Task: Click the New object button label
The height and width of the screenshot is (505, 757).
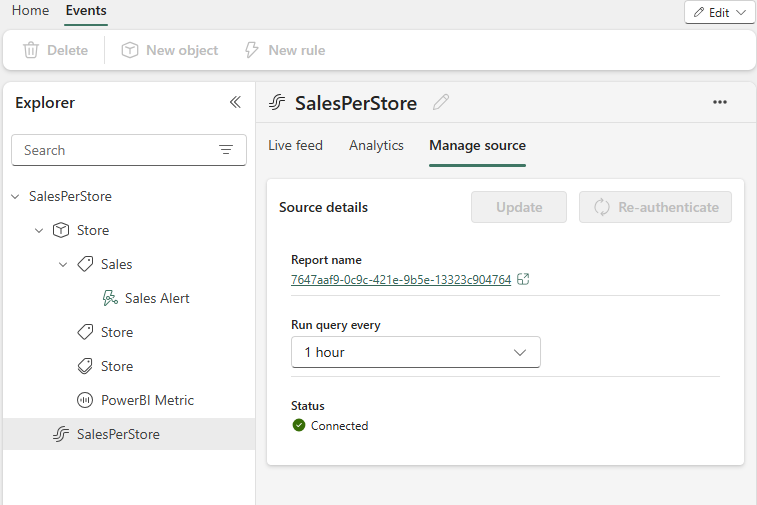Action: [182, 50]
